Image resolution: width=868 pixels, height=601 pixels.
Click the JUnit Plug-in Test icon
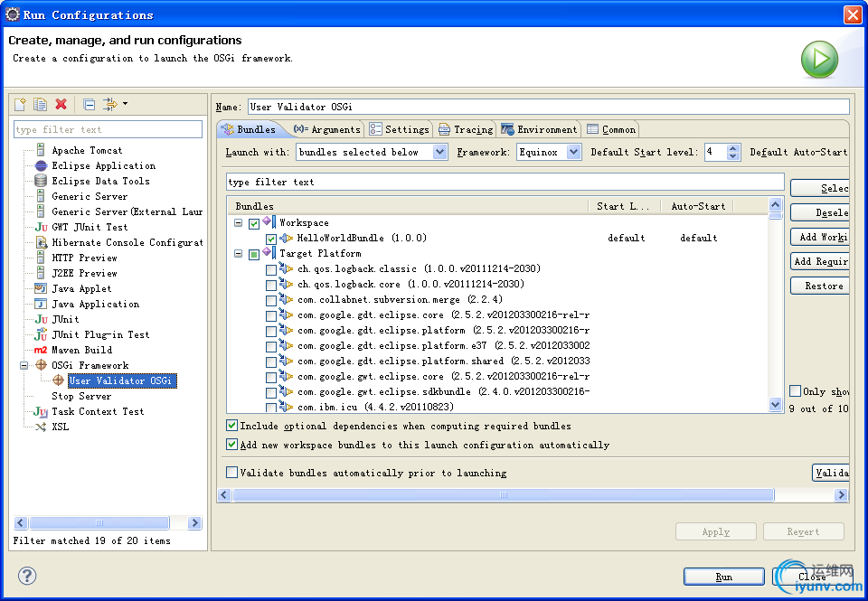point(41,334)
